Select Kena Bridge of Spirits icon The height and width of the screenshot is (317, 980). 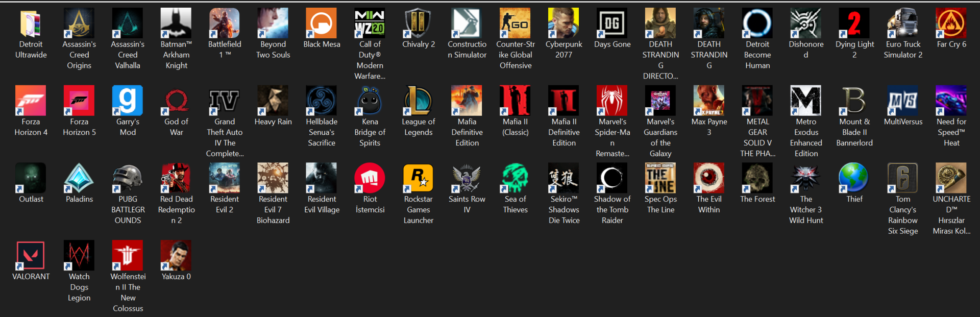pyautogui.click(x=370, y=101)
